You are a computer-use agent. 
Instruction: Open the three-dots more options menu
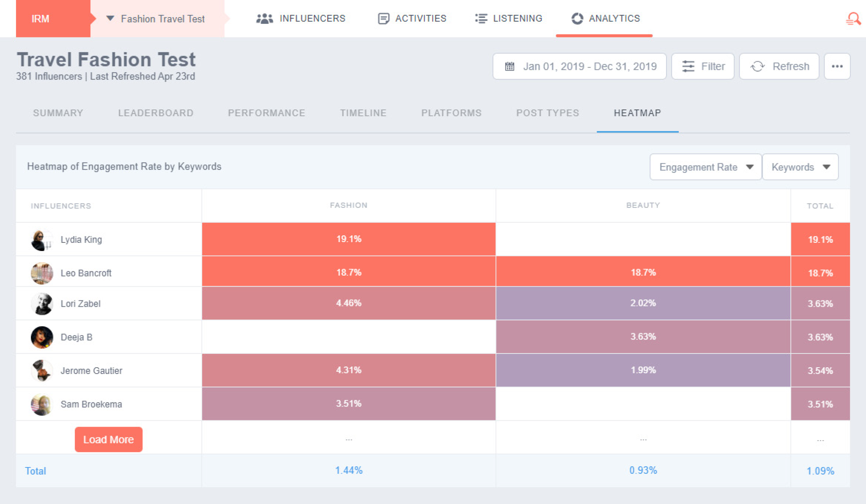(x=837, y=67)
